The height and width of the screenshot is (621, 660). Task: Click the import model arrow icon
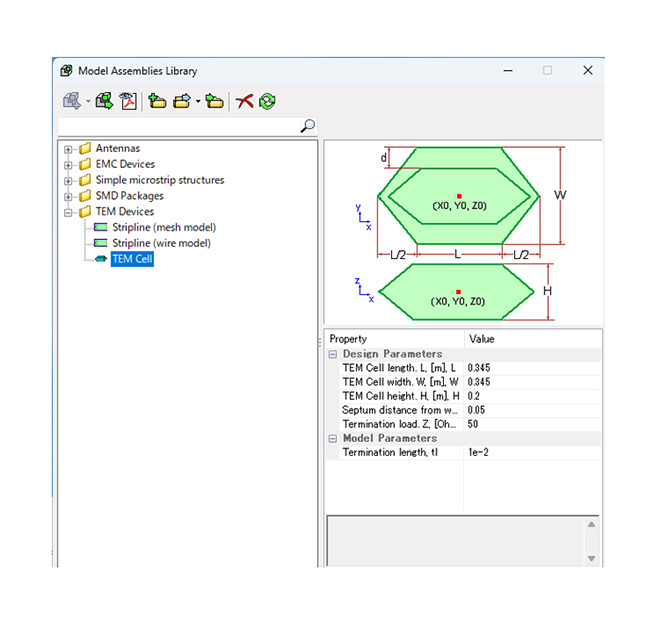click(104, 101)
